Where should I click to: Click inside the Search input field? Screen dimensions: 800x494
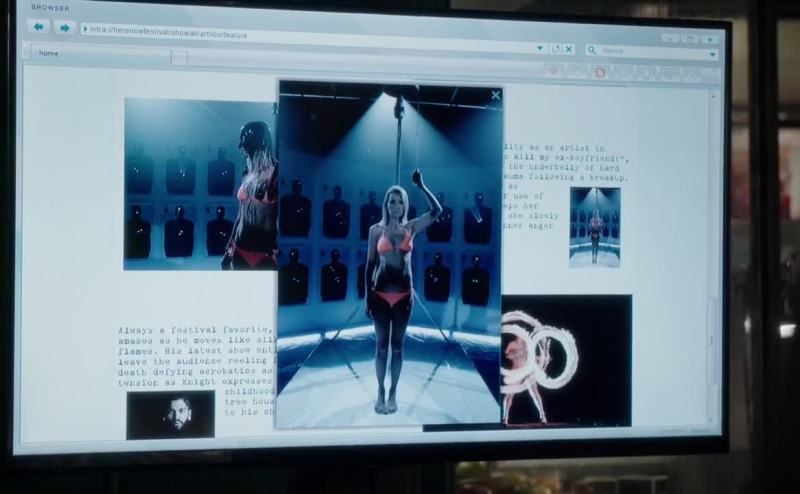[x=650, y=51]
